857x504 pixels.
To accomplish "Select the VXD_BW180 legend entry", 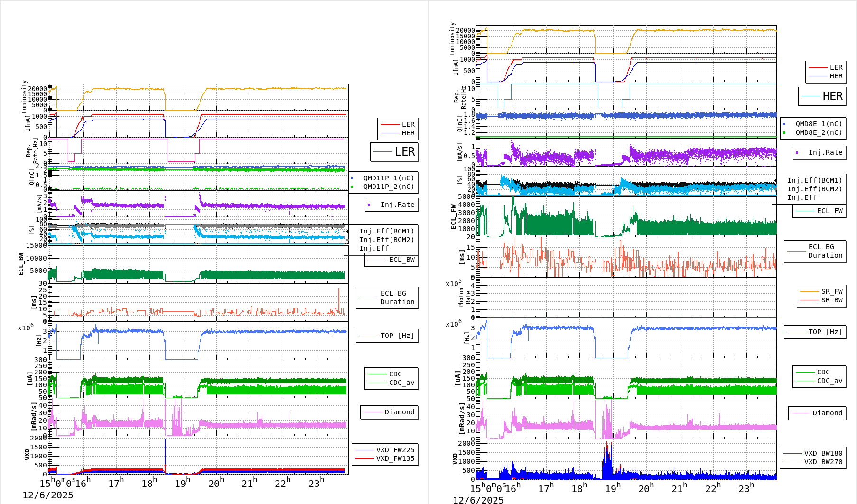I will pyautogui.click(x=813, y=454).
